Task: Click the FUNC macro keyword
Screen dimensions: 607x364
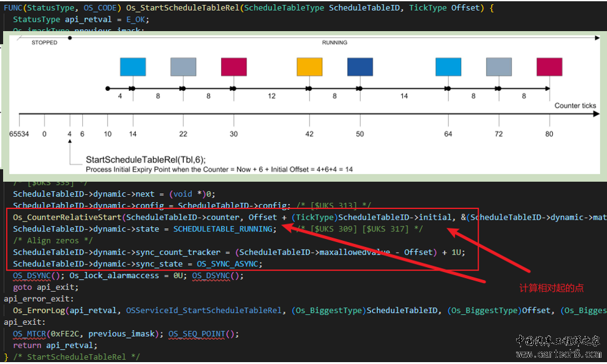Action: click(13, 7)
